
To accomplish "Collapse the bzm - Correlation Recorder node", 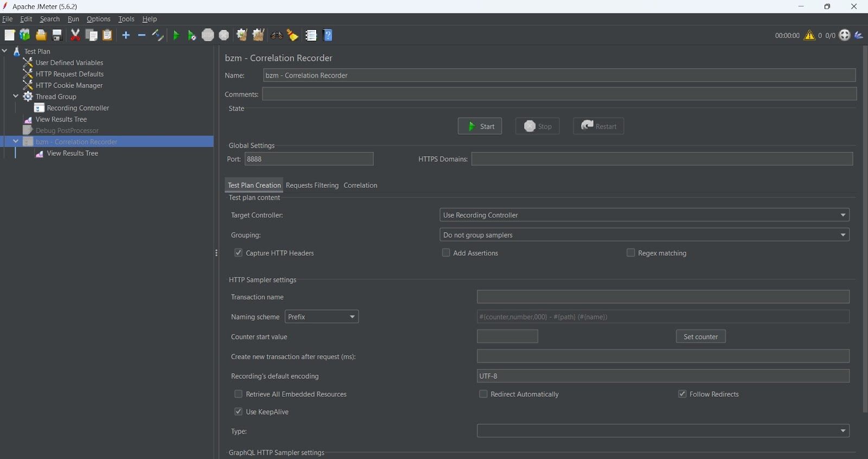I will [x=16, y=142].
